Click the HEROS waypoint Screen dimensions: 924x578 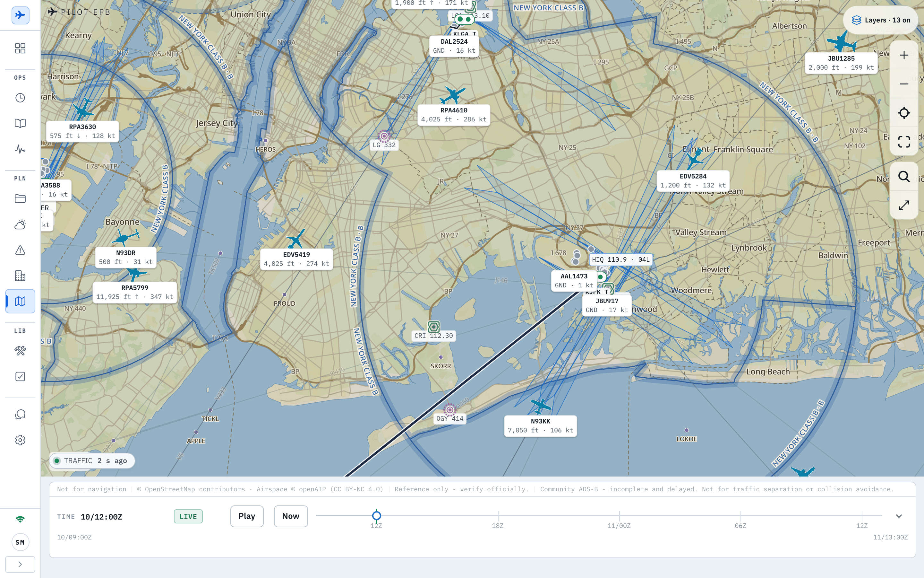[265, 141]
